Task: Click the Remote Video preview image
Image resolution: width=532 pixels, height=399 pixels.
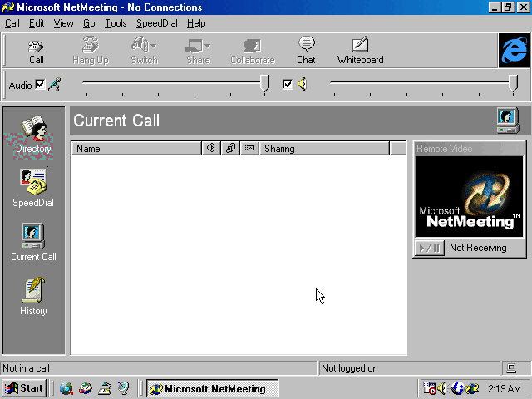Action: [470, 196]
